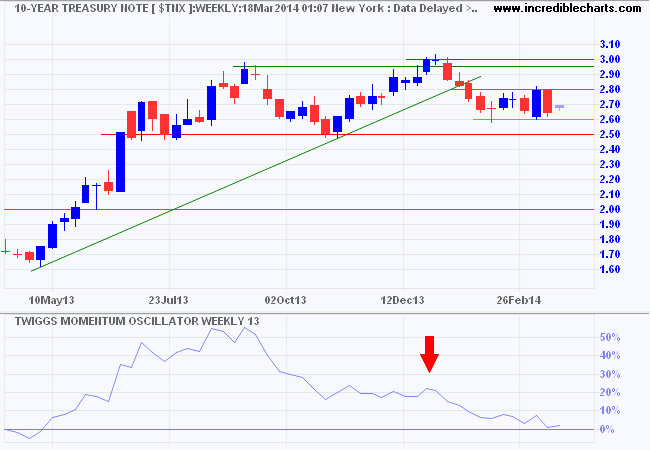The image size is (650, 450).
Task: Click the 23Jul13 date label
Action: click(168, 300)
